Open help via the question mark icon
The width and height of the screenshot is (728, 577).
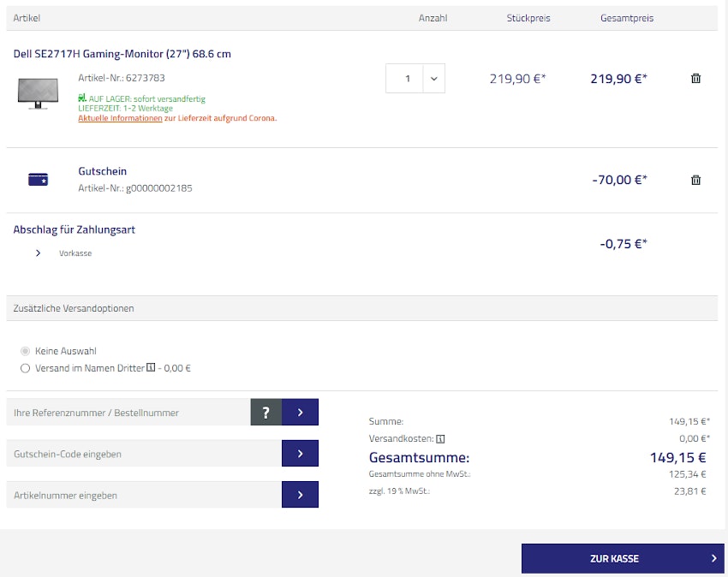click(265, 412)
